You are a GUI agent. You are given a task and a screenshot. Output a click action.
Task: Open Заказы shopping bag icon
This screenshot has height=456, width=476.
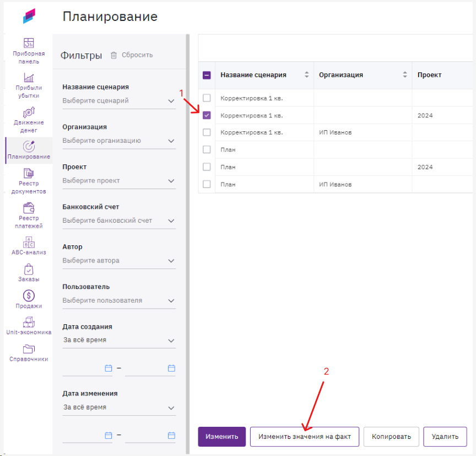point(29,269)
